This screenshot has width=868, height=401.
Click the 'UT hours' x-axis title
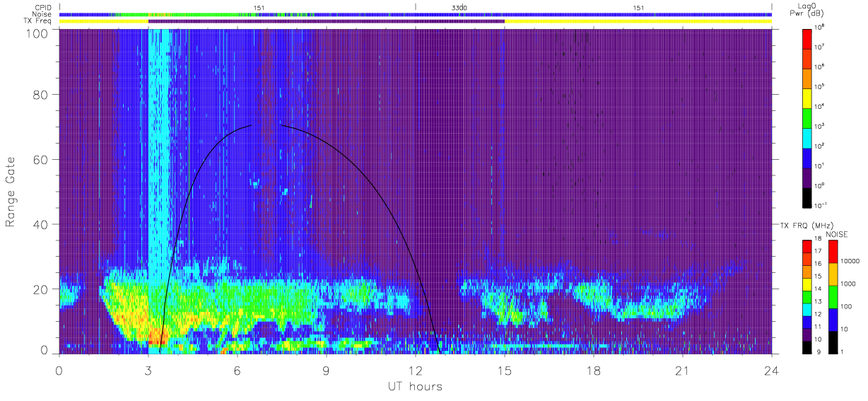414,386
